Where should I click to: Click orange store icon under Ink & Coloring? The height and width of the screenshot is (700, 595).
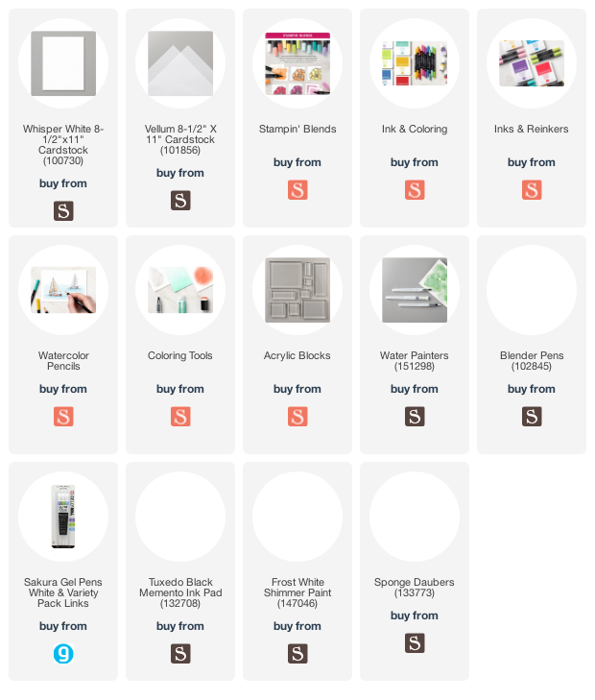pos(415,190)
